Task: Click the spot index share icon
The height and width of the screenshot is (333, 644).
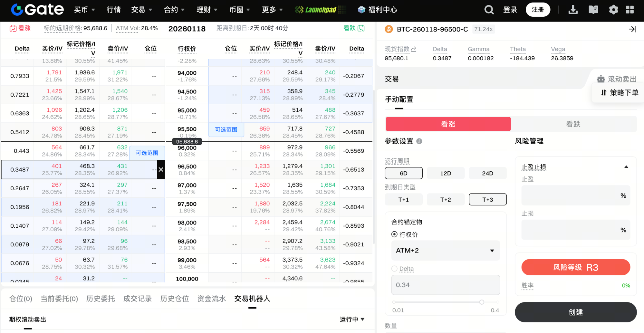Action: click(414, 49)
